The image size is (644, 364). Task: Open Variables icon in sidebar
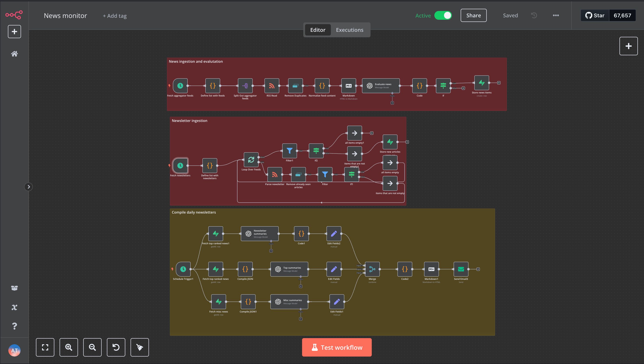pyautogui.click(x=14, y=307)
